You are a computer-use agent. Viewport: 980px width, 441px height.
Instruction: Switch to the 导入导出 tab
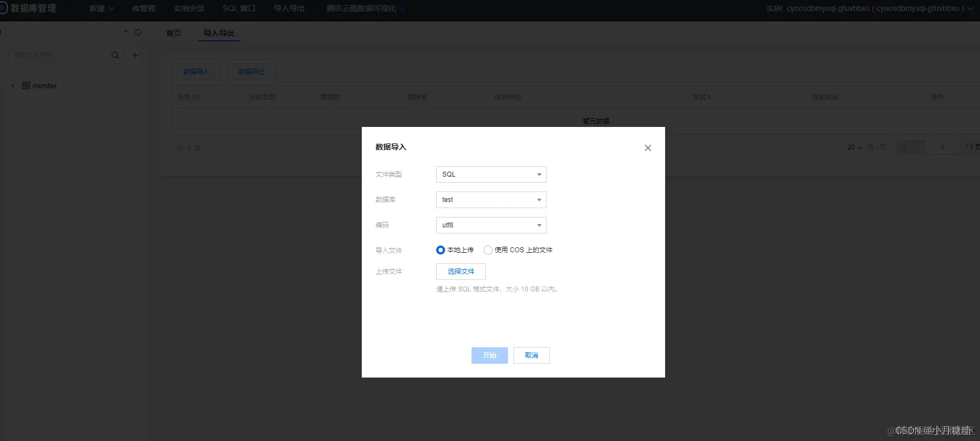219,33
